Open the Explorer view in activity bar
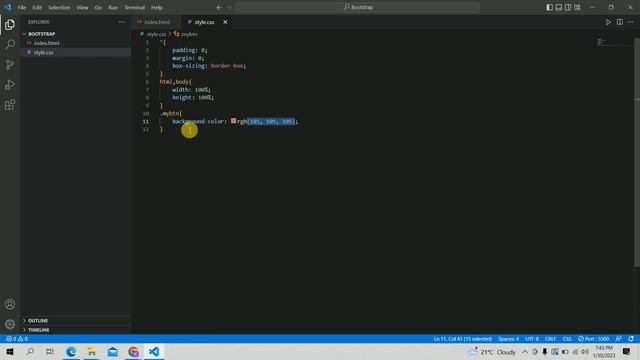 tap(10, 24)
